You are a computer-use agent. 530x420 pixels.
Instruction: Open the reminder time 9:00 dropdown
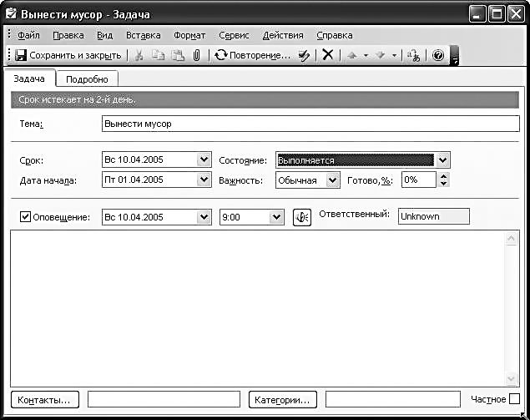click(x=276, y=217)
